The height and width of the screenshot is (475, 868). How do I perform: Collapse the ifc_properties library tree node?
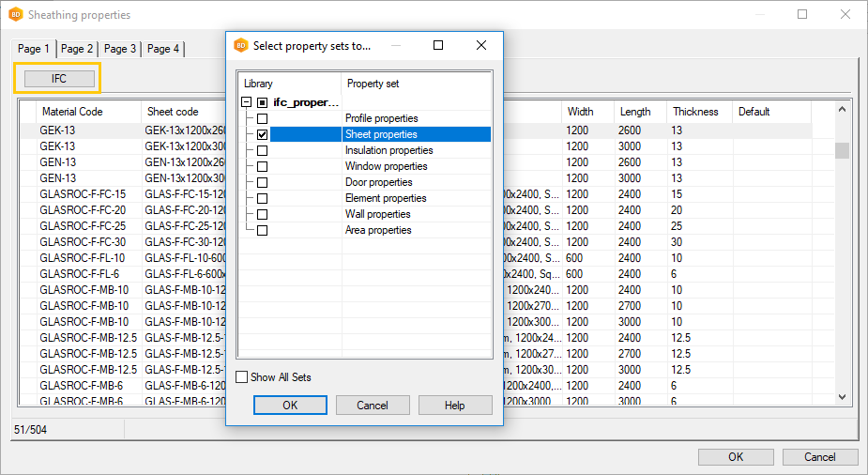tap(246, 102)
